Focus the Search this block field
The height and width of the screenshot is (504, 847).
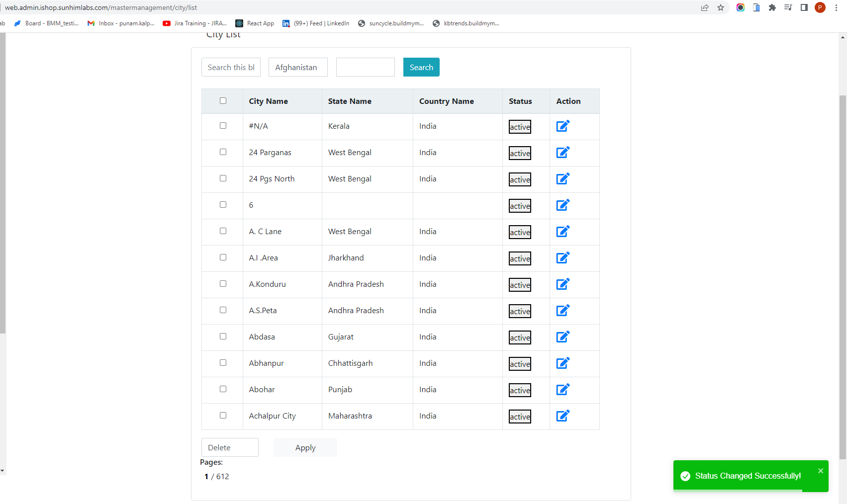coord(231,67)
